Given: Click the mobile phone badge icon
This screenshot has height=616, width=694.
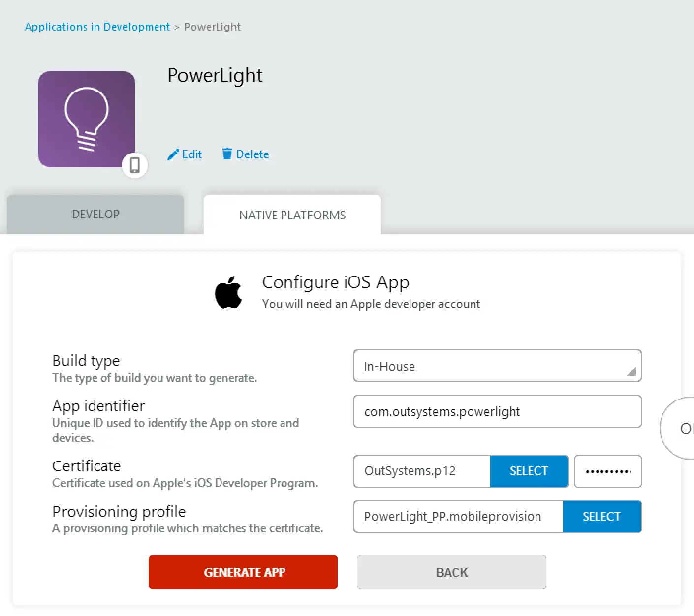Looking at the screenshot, I should point(135,165).
